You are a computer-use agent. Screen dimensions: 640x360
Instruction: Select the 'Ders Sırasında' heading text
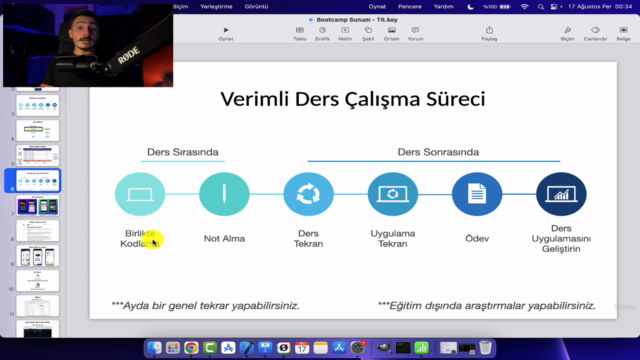(x=182, y=152)
